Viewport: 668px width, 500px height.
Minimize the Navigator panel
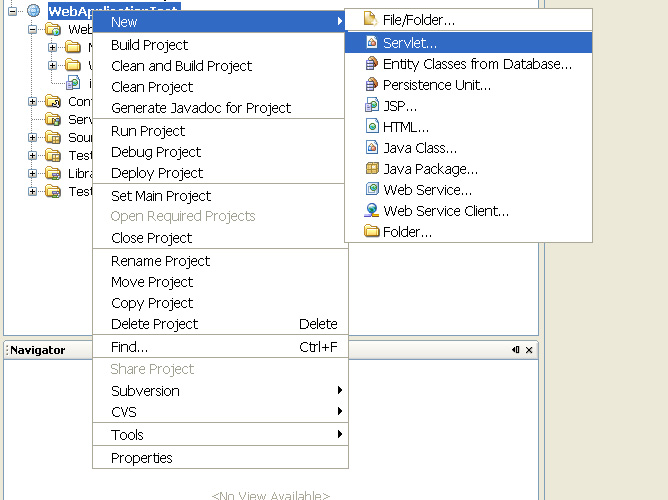516,350
